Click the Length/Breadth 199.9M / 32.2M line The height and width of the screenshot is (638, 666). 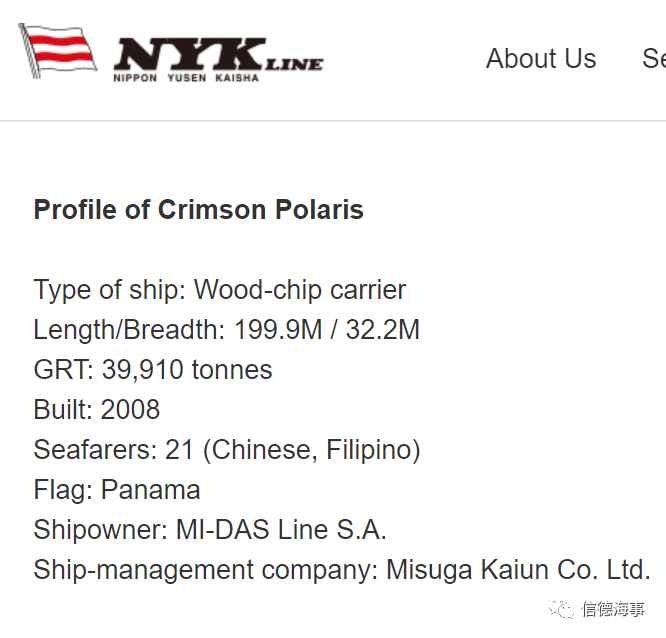226,330
